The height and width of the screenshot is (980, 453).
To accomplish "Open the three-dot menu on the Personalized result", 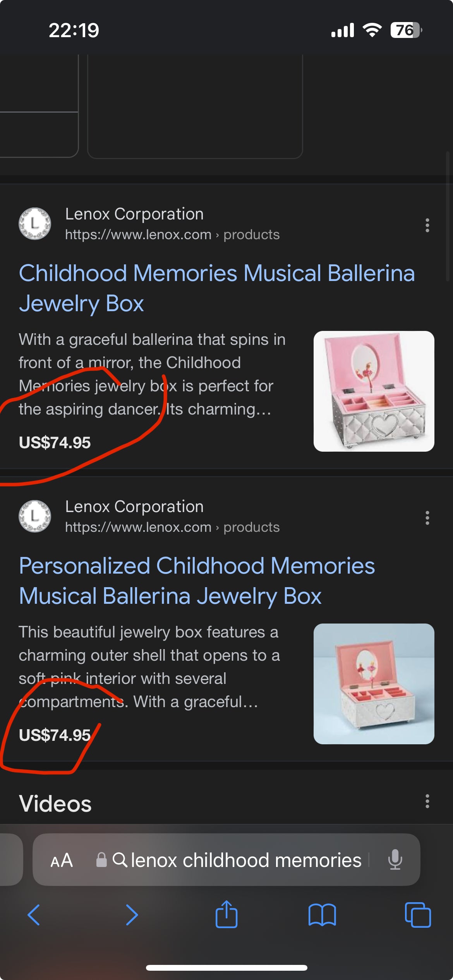I will click(x=427, y=518).
